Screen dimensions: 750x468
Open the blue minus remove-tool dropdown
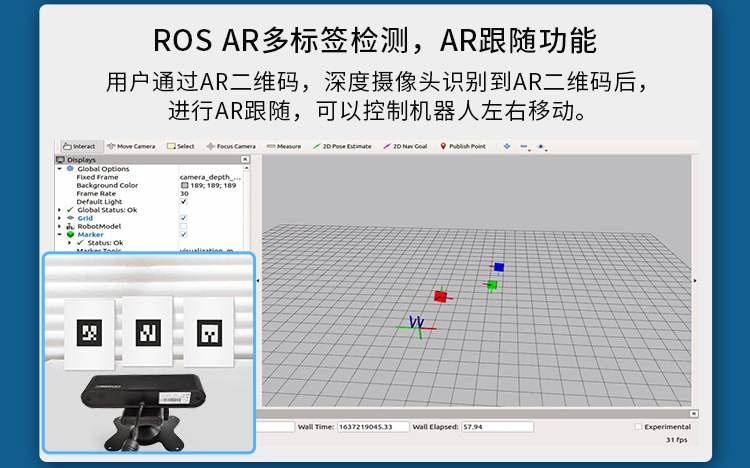pyautogui.click(x=525, y=147)
